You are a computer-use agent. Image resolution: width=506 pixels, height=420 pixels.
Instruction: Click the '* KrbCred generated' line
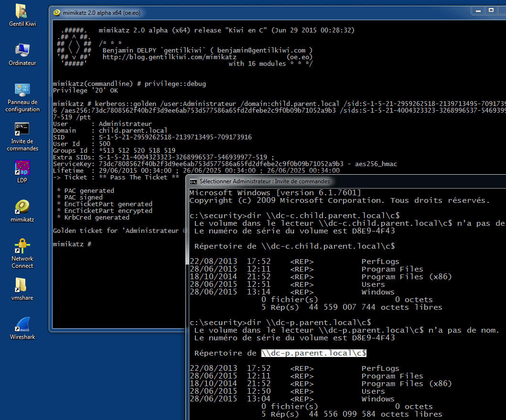coord(93,218)
